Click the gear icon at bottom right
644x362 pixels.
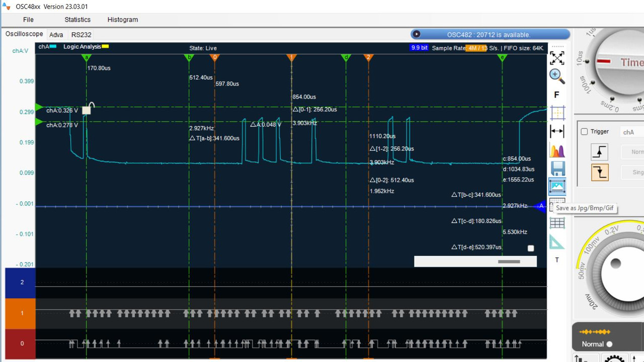[x=615, y=359]
